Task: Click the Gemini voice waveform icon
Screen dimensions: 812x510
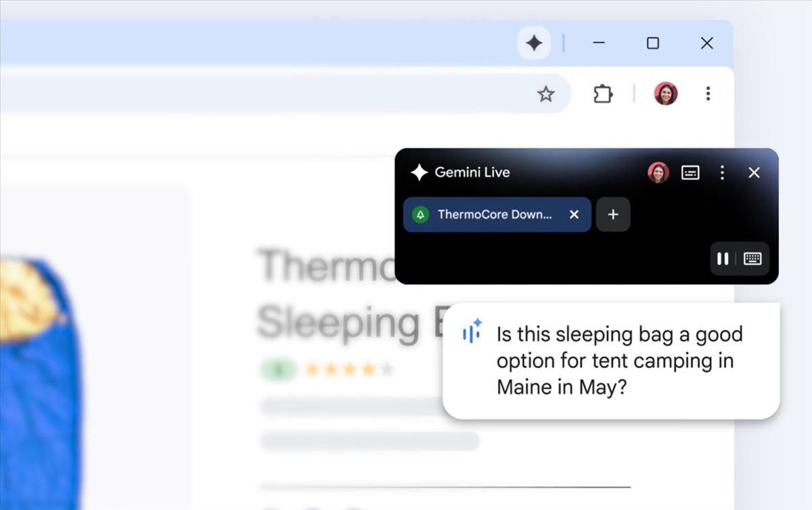Action: coord(472,331)
